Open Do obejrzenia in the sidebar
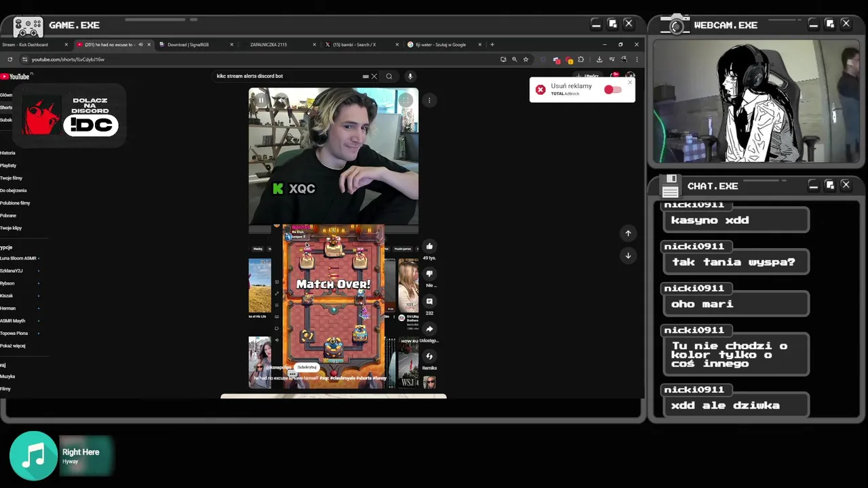The image size is (868, 488). [14, 190]
